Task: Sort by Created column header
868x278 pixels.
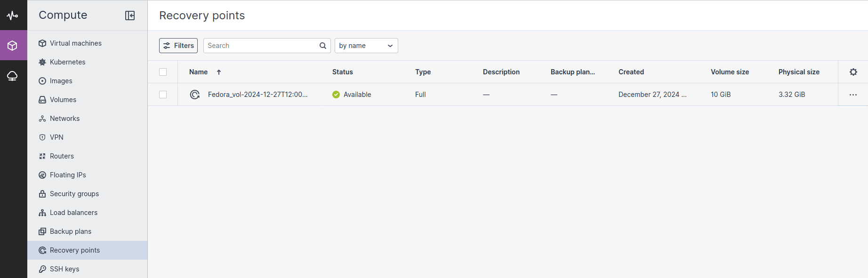Action: (631, 72)
